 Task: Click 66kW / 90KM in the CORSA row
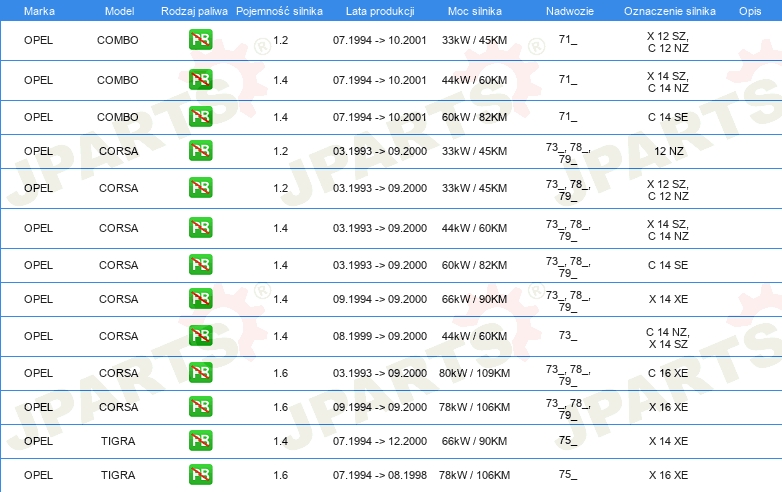pos(474,299)
